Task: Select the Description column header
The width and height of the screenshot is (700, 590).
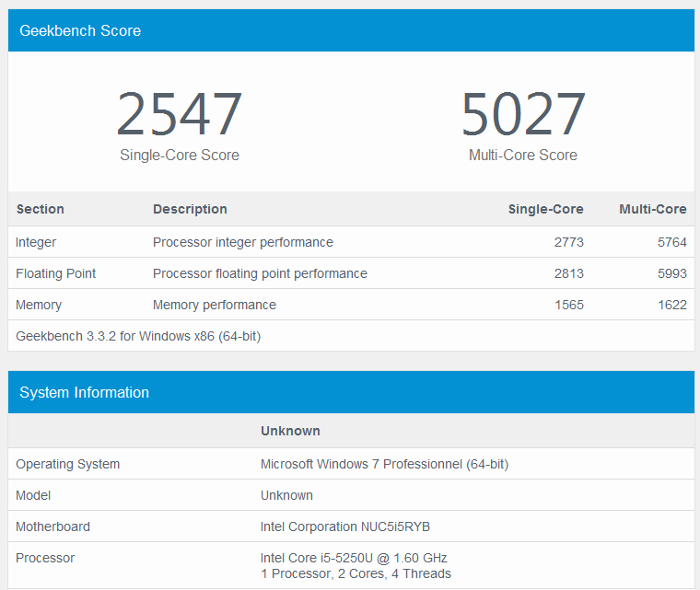Action: point(190,209)
